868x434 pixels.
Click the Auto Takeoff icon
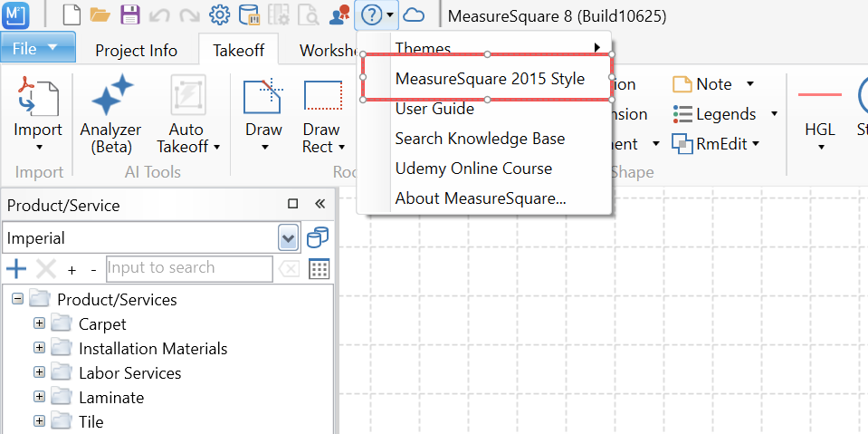click(x=188, y=95)
